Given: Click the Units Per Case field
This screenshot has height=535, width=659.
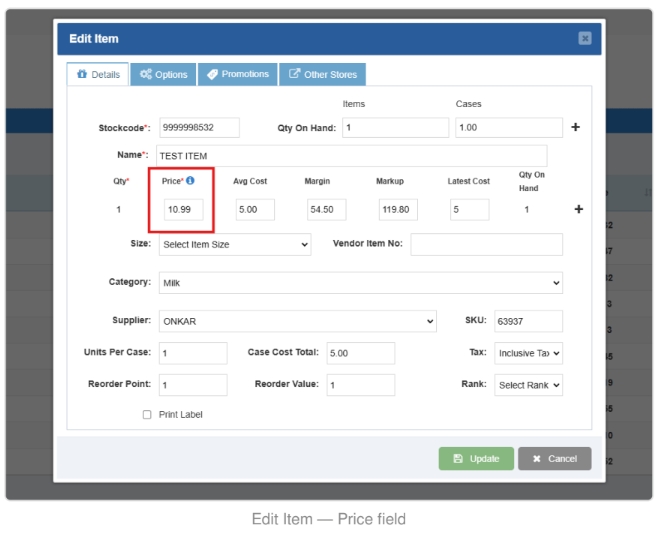Looking at the screenshot, I should point(193,353).
